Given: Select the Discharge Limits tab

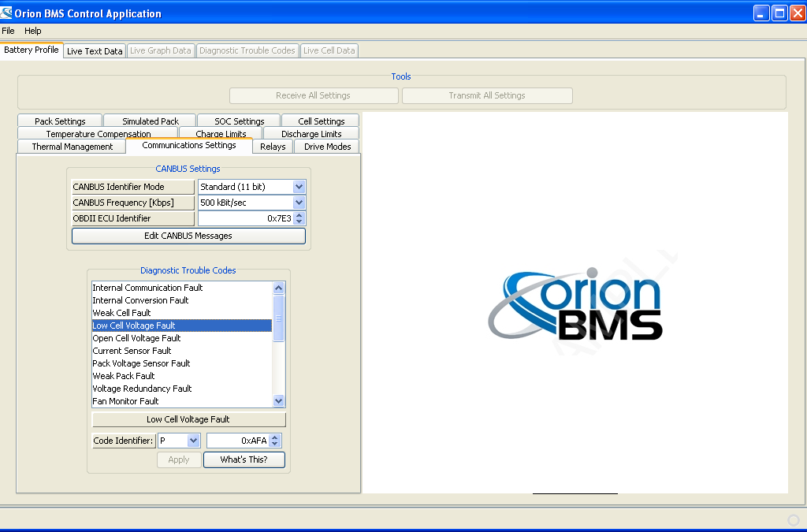Looking at the screenshot, I should 311,133.
